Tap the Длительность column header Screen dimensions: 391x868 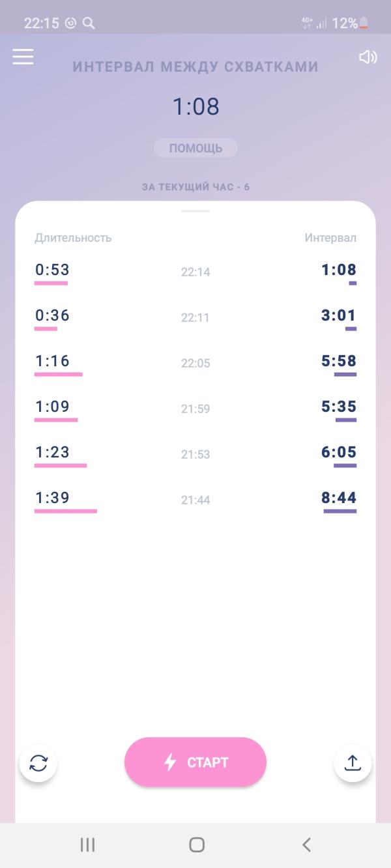click(73, 238)
